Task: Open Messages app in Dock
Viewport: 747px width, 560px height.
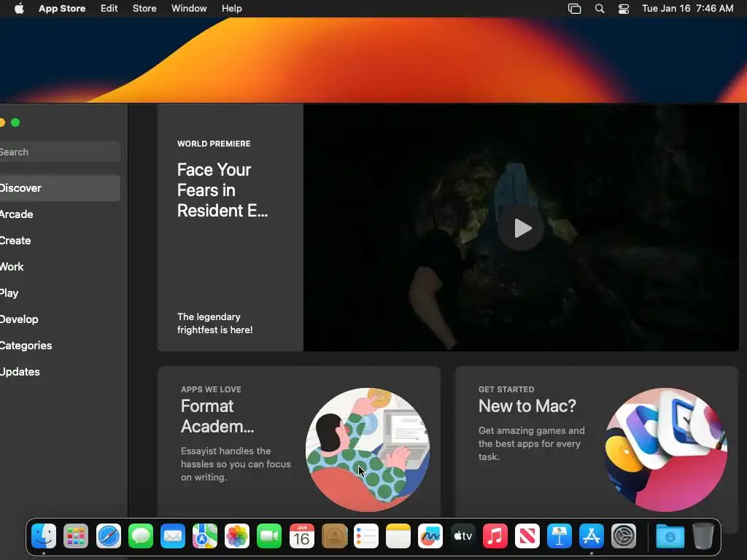Action: pos(141,536)
